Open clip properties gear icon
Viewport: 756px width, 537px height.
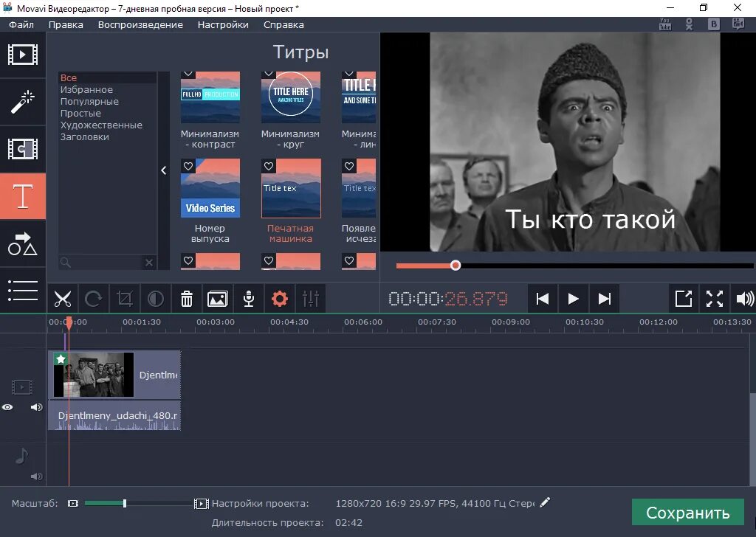[280, 299]
